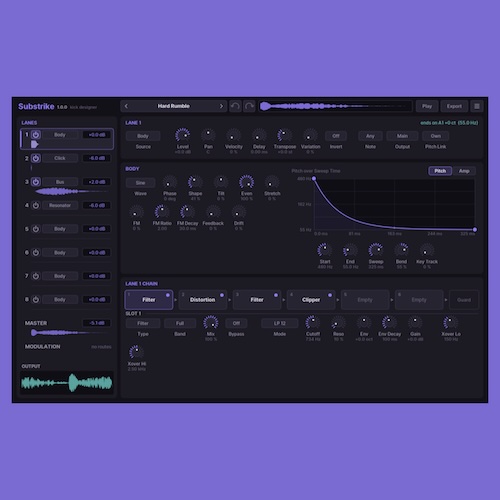Open the lane Source Body dropdown
The width and height of the screenshot is (500, 500).
pos(143,136)
